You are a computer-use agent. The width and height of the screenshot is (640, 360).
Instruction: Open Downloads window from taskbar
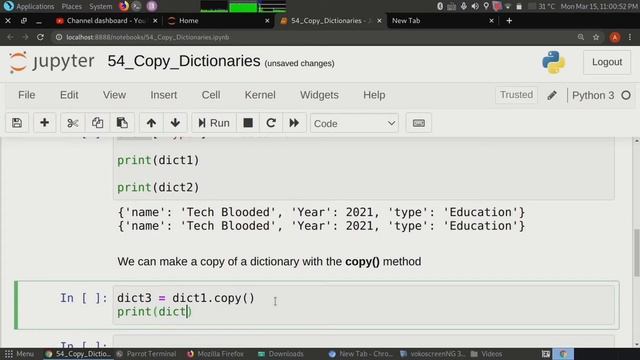coord(281,354)
